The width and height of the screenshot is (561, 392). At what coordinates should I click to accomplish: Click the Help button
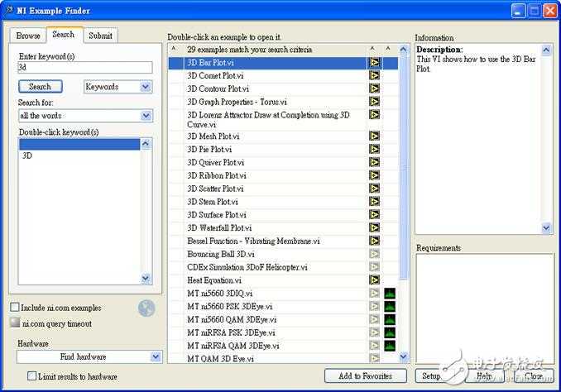coord(484,376)
